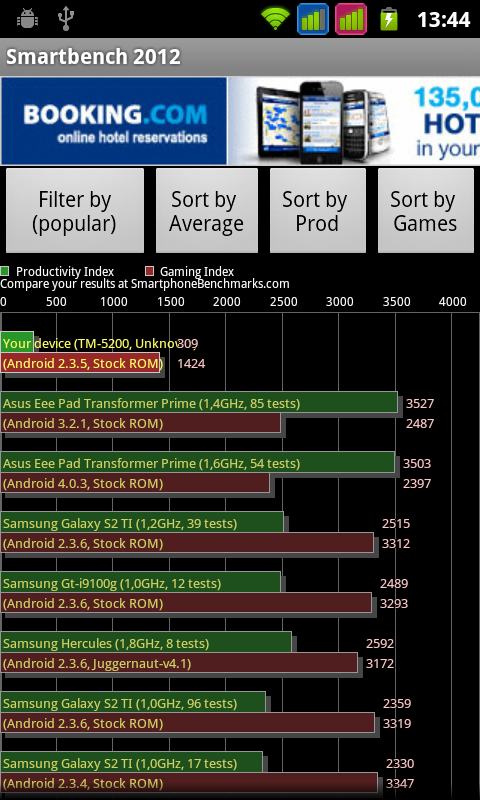Viewport: 480px width, 800px height.
Task: Tap the blue SIM signal strength icon
Action: click(x=313, y=19)
